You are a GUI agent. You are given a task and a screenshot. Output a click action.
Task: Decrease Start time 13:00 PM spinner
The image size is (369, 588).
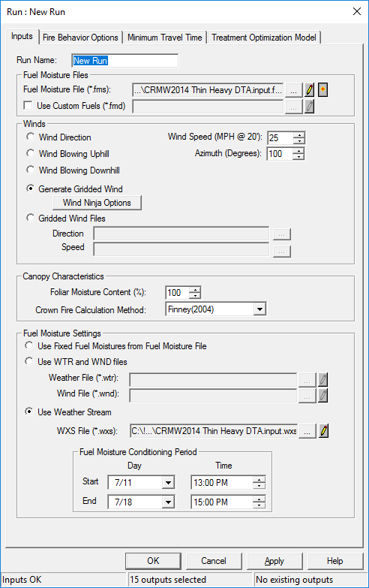pyautogui.click(x=259, y=486)
